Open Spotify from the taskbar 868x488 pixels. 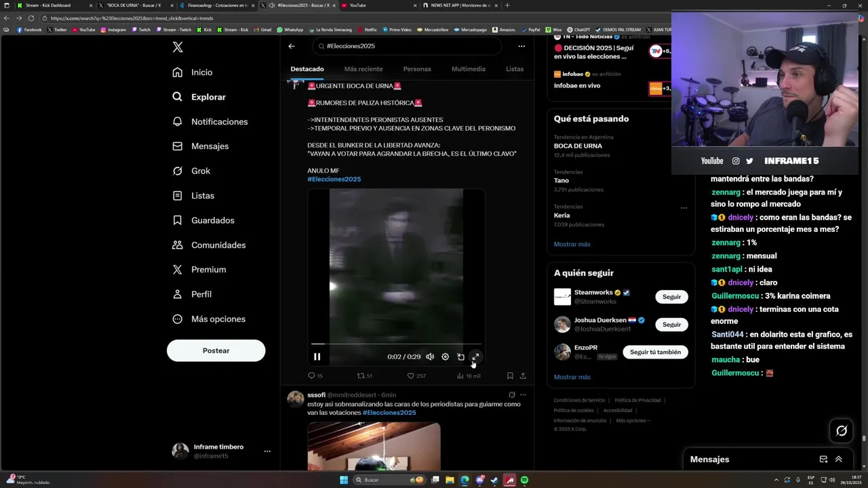tap(524, 480)
